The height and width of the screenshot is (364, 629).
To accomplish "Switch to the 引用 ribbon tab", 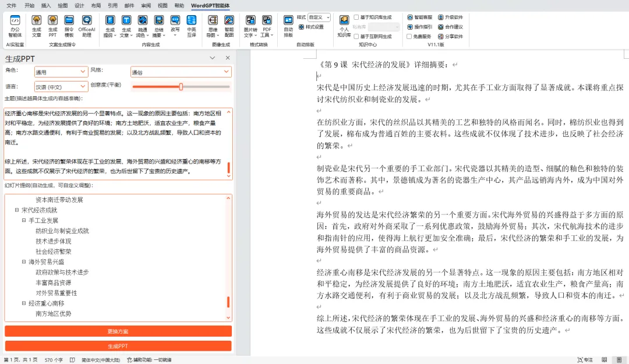I will [x=113, y=6].
